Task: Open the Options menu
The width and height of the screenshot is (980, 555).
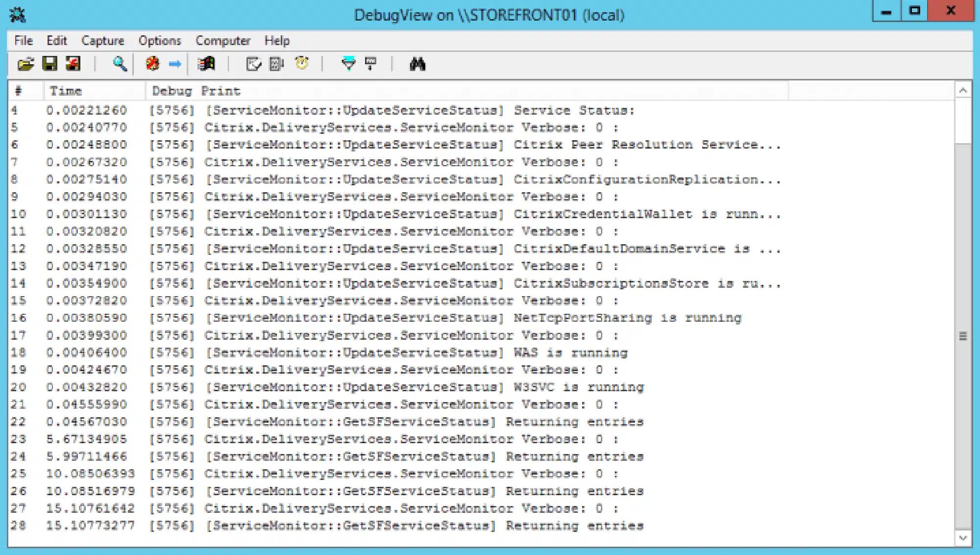Action: pyautogui.click(x=160, y=41)
